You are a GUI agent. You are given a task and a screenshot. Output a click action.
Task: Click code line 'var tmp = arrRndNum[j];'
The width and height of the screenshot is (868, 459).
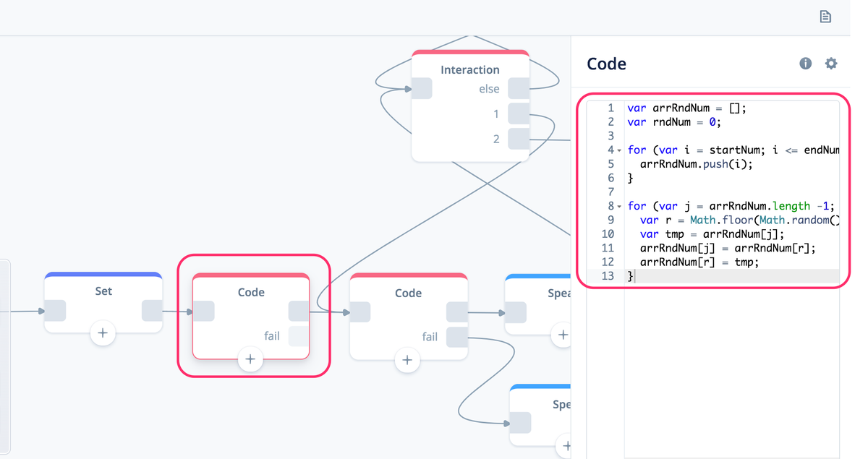tap(712, 234)
